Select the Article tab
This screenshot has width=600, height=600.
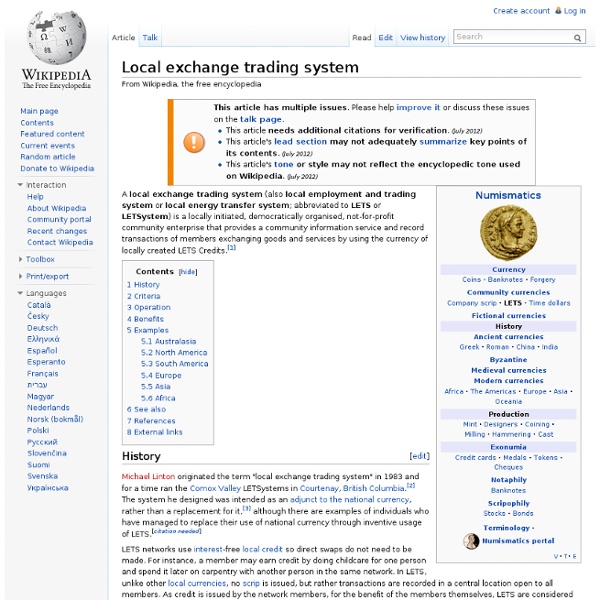tap(123, 38)
